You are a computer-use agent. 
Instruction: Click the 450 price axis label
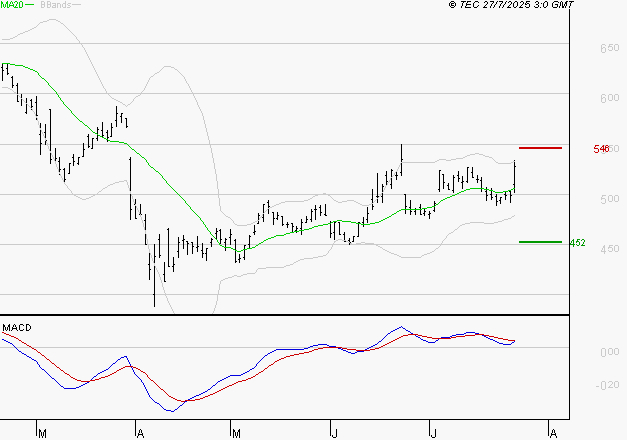click(x=609, y=249)
